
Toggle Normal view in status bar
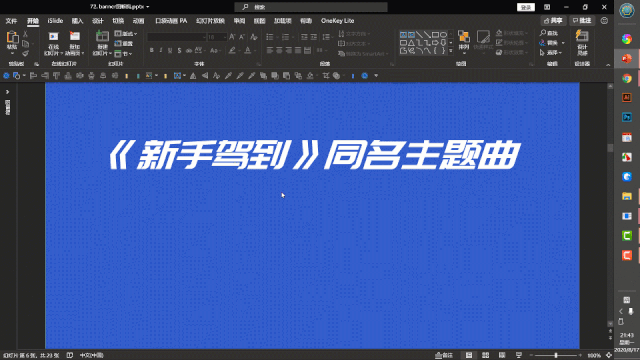click(x=469, y=355)
